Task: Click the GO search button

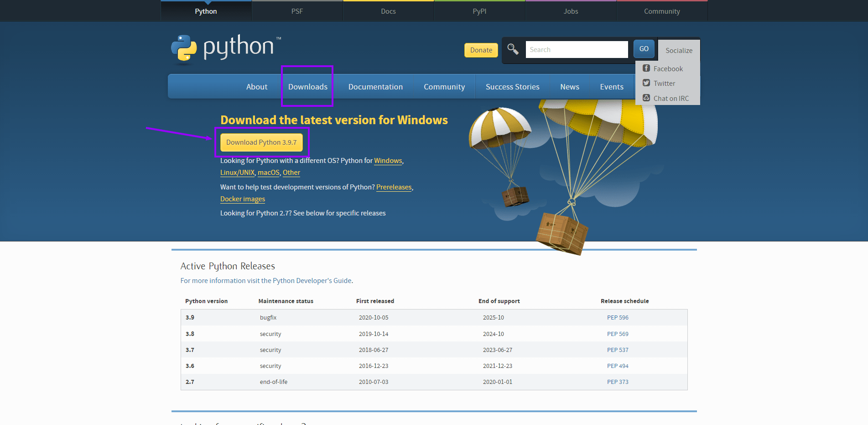Action: click(644, 49)
